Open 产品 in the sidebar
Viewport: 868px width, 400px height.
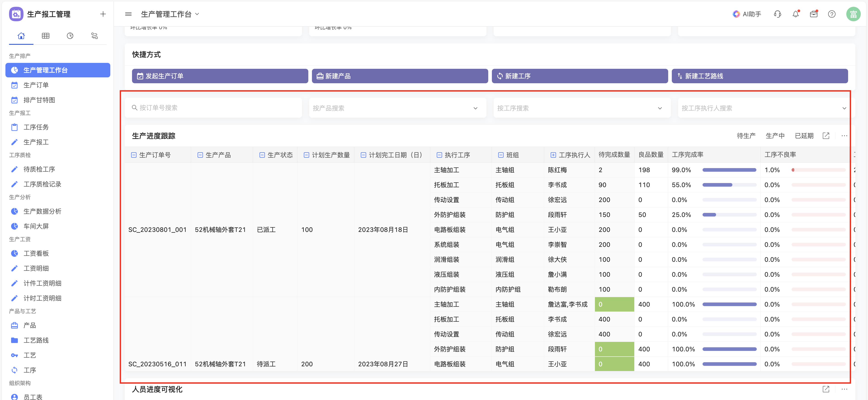58,325
